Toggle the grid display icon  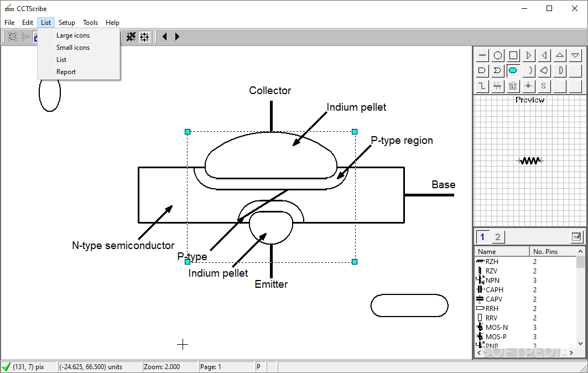(144, 37)
